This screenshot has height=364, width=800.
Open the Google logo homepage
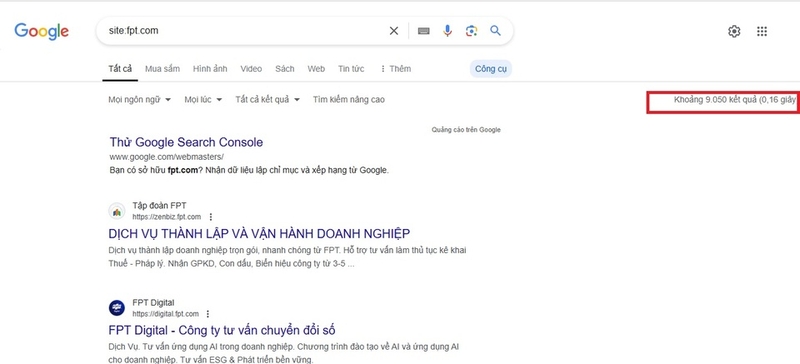pyautogui.click(x=41, y=31)
